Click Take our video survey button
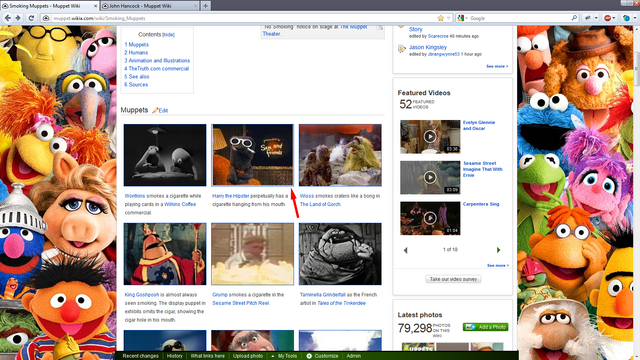This screenshot has width=640, height=360. 453,279
